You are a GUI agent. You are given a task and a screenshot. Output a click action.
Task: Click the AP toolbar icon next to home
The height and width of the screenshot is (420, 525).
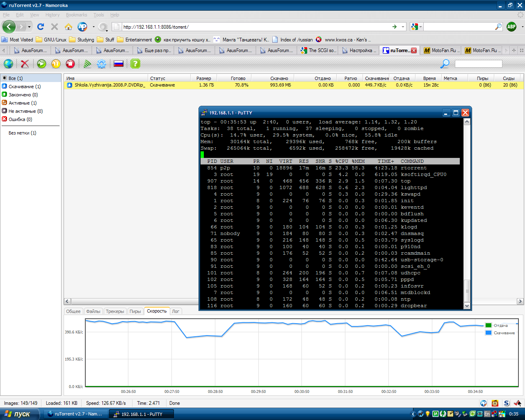click(x=82, y=27)
